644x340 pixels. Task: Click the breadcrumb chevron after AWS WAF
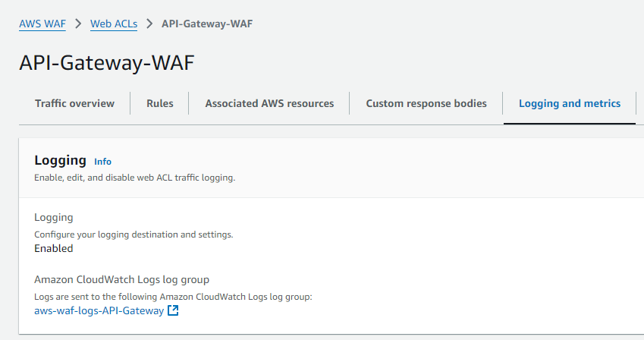pyautogui.click(x=78, y=24)
